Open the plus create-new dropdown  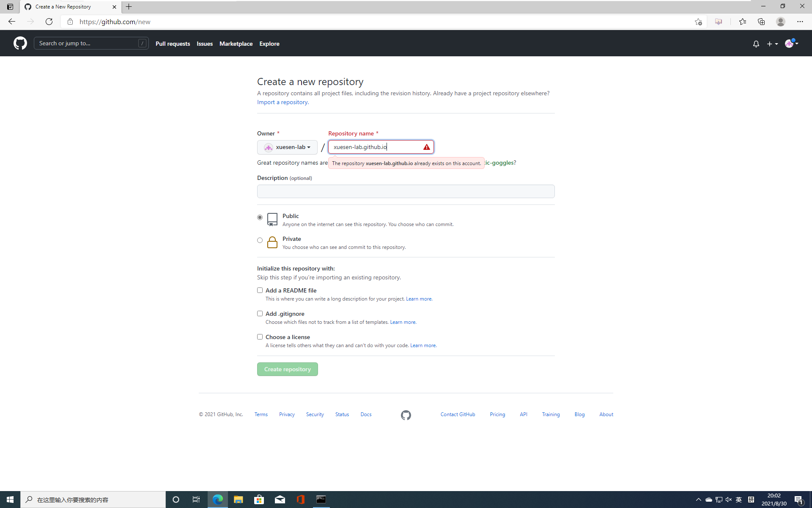772,44
